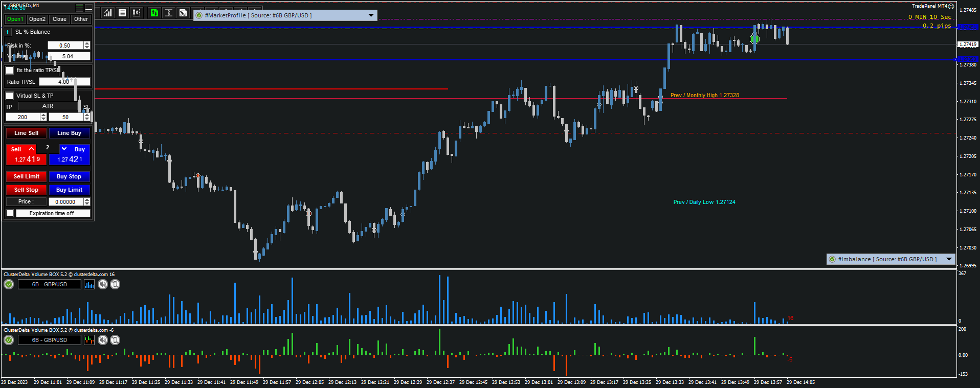Click the Risk in % stepper arrows

coord(87,45)
